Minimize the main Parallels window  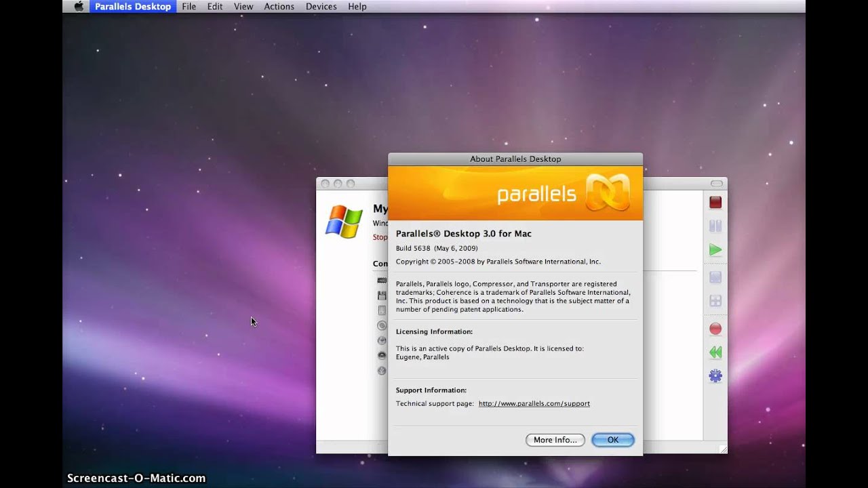[x=338, y=184]
